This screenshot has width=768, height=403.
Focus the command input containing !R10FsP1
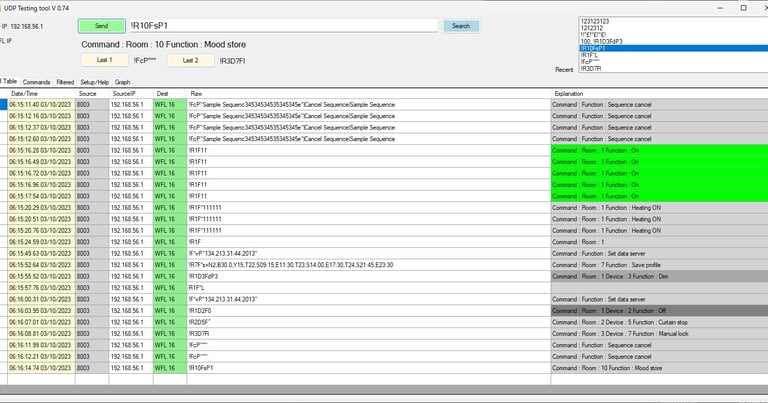(283, 25)
